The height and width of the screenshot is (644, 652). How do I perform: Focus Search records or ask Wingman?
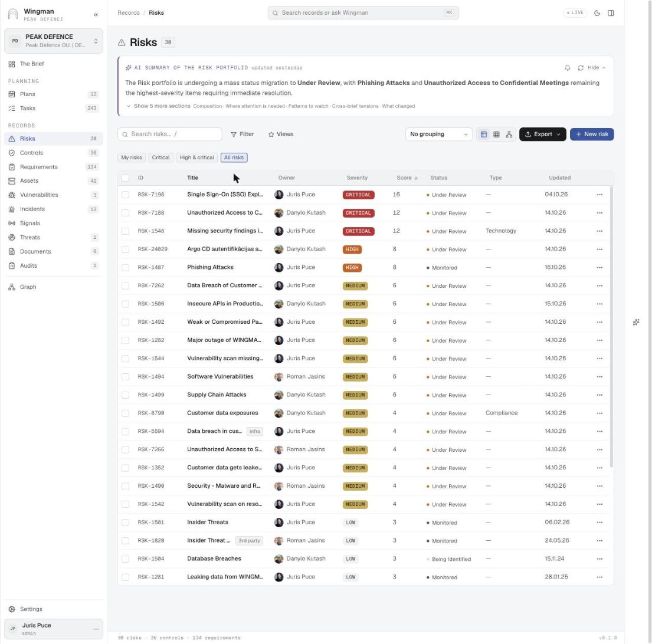tap(363, 13)
